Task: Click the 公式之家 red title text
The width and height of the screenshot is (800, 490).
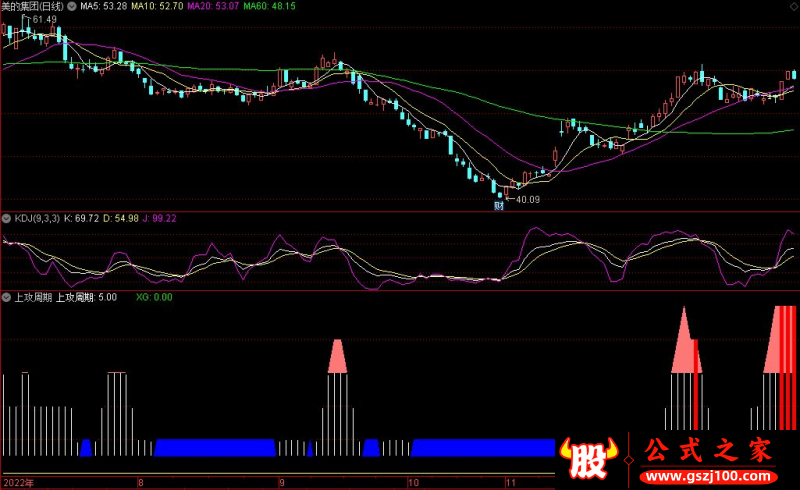Action: pyautogui.click(x=708, y=451)
